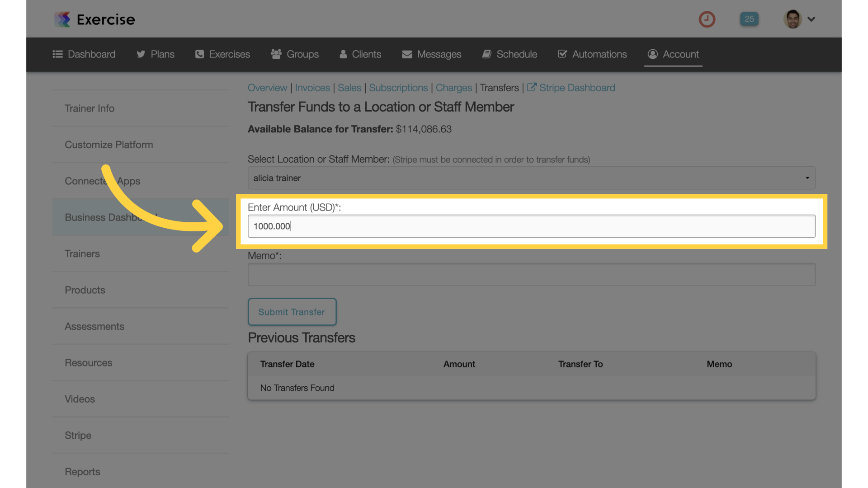The height and width of the screenshot is (488, 868).
Task: Click the user profile avatar dropdown
Action: pos(798,19)
